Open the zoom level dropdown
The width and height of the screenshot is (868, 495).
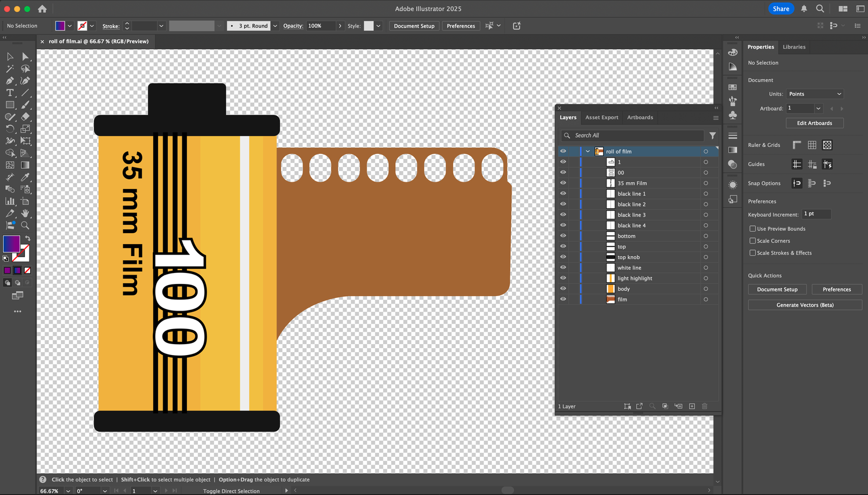(68, 491)
